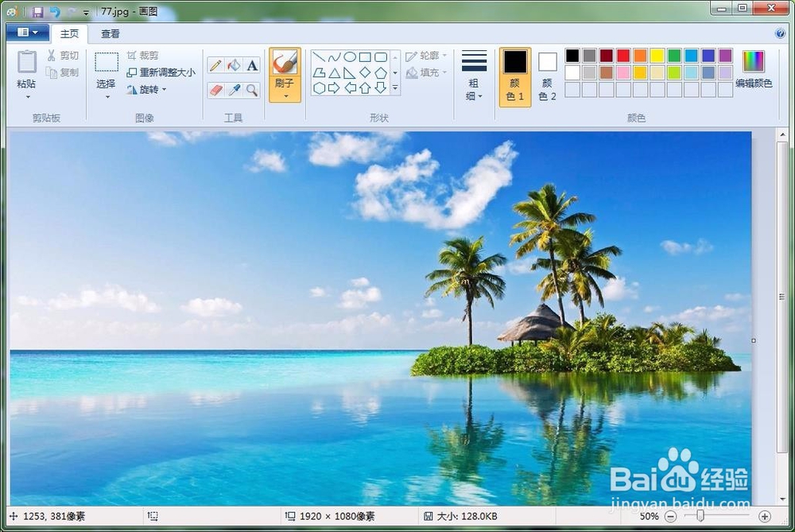Viewport: 795px width, 532px height.
Task: Click the Brush (刷子) tool icon
Action: tap(285, 62)
